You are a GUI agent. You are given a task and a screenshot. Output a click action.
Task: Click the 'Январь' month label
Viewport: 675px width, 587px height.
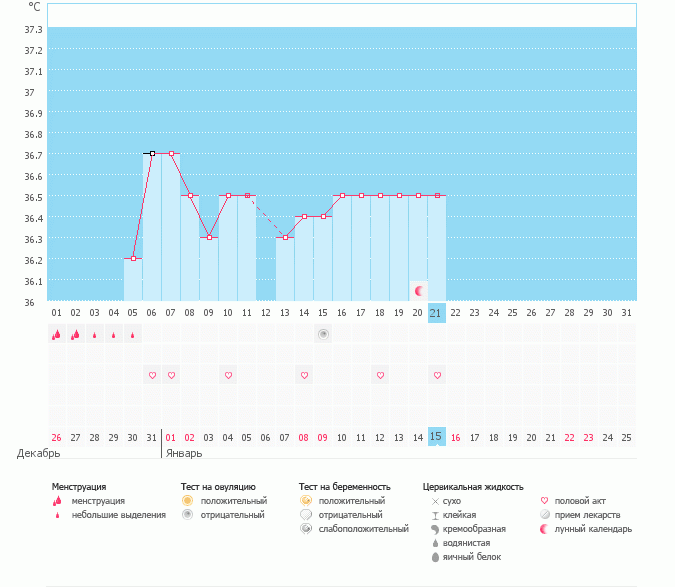185,453
